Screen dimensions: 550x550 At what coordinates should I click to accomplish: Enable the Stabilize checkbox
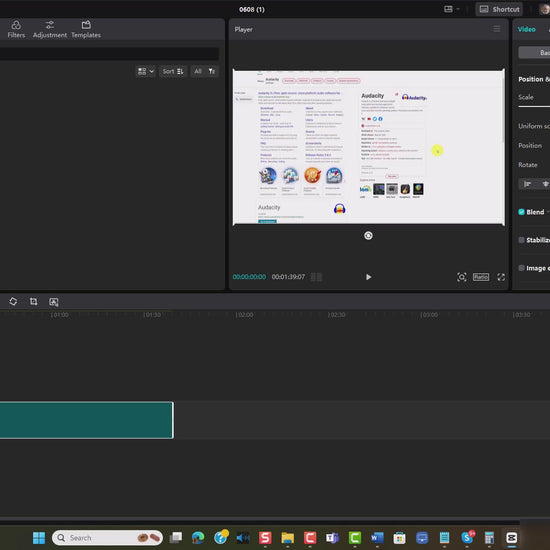click(x=521, y=240)
